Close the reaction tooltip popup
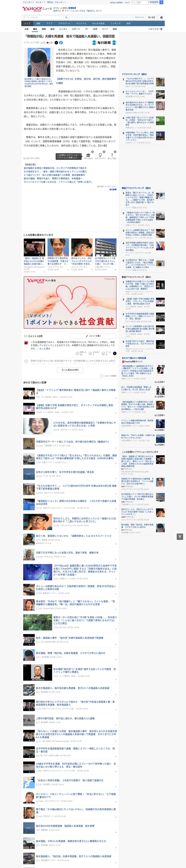 click(x=80, y=155)
